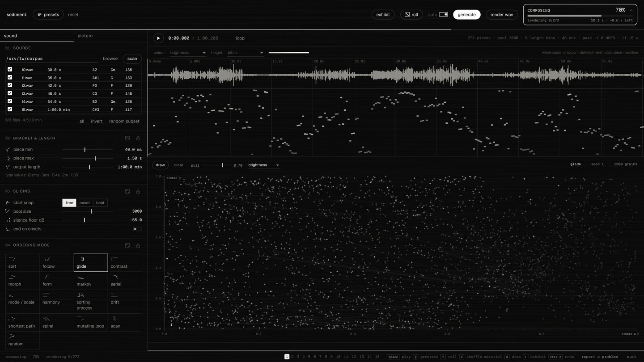
Task: Open exhibit mode
Action: click(x=383, y=15)
